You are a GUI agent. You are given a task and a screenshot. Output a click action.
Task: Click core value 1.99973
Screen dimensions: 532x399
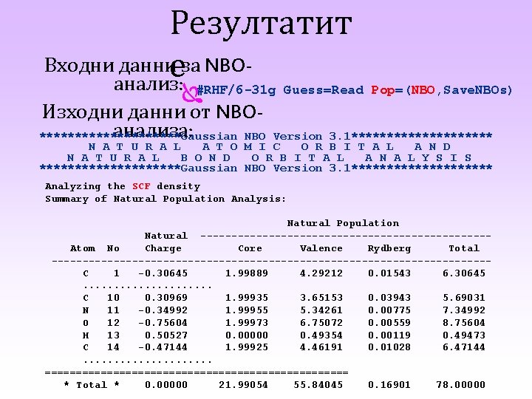(x=247, y=323)
